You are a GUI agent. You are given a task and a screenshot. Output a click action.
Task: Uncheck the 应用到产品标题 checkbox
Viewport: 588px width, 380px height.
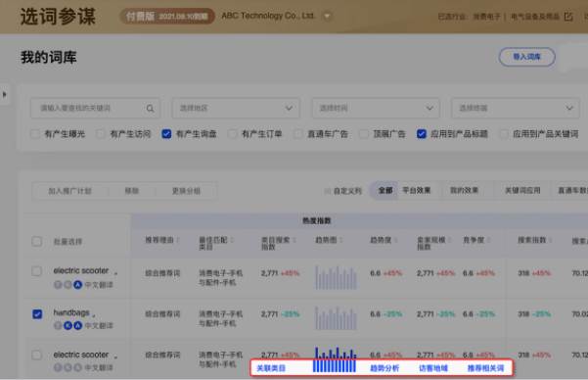(422, 133)
